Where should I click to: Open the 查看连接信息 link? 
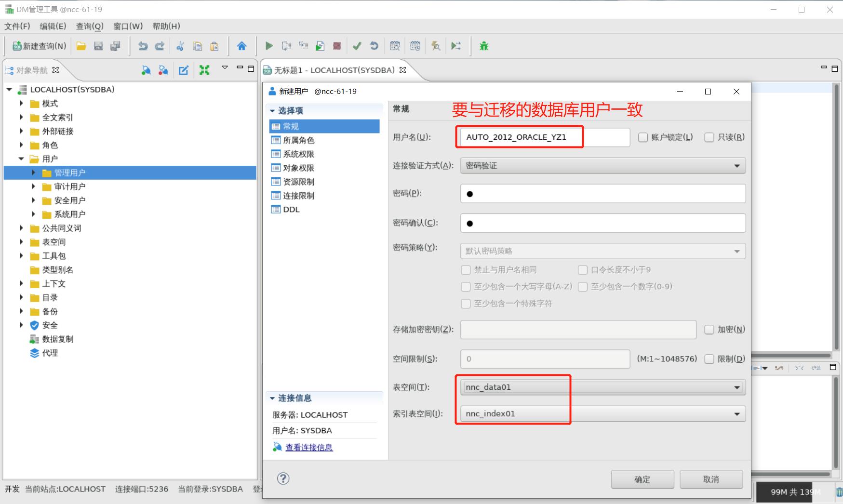pos(309,448)
